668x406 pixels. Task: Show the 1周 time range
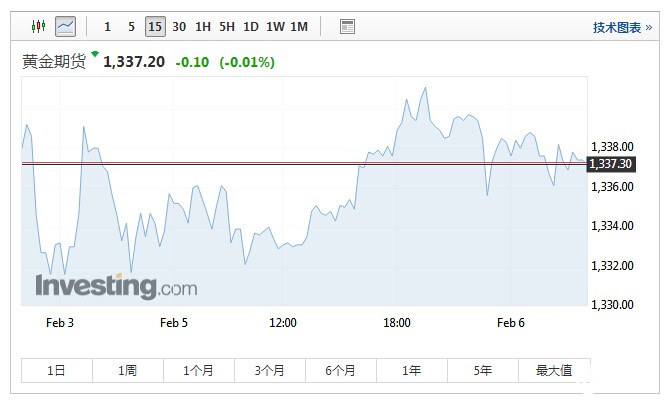click(128, 370)
